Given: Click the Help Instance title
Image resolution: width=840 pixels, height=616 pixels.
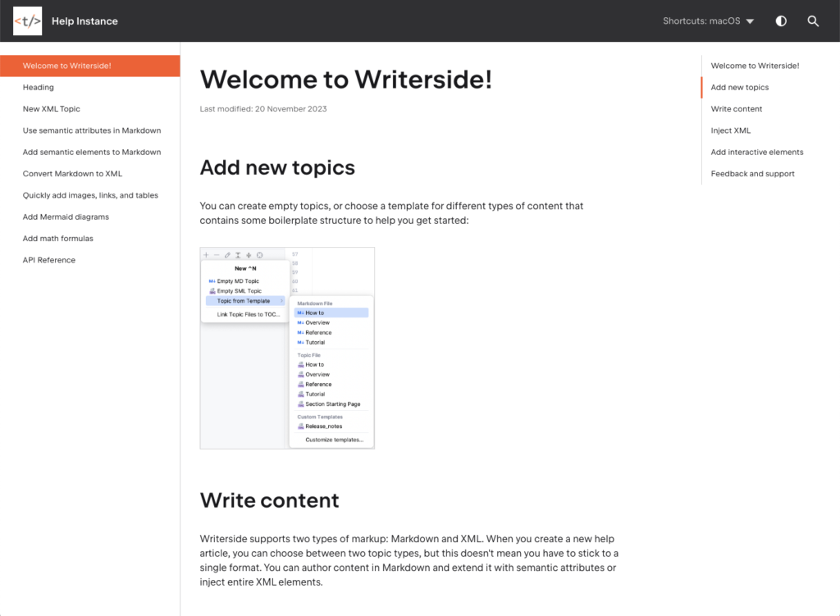Looking at the screenshot, I should 84,21.
